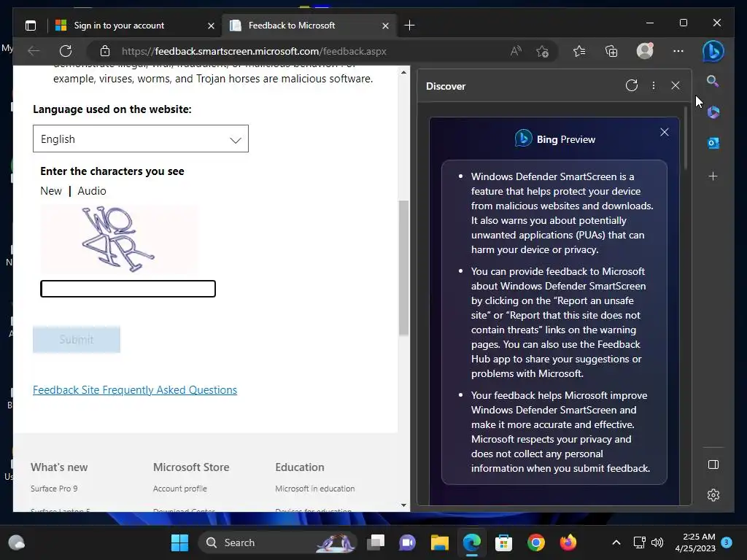Open the taskbar weather widget icon

pos(17,542)
